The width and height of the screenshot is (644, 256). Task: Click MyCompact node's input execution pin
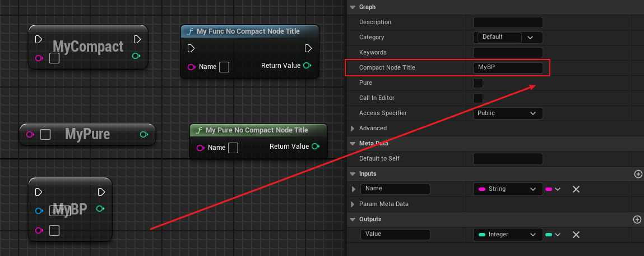coord(39,39)
